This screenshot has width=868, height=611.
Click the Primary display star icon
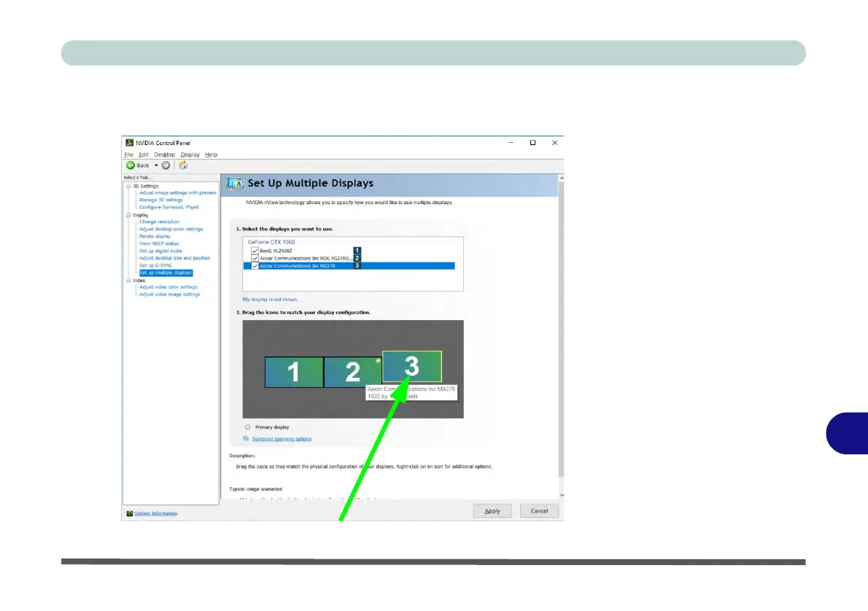(x=247, y=427)
